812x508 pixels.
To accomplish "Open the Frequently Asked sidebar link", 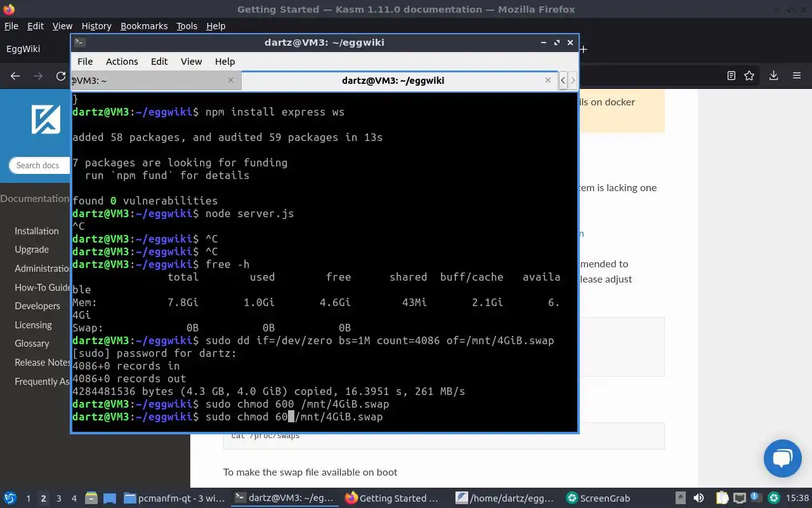I will [x=43, y=382].
